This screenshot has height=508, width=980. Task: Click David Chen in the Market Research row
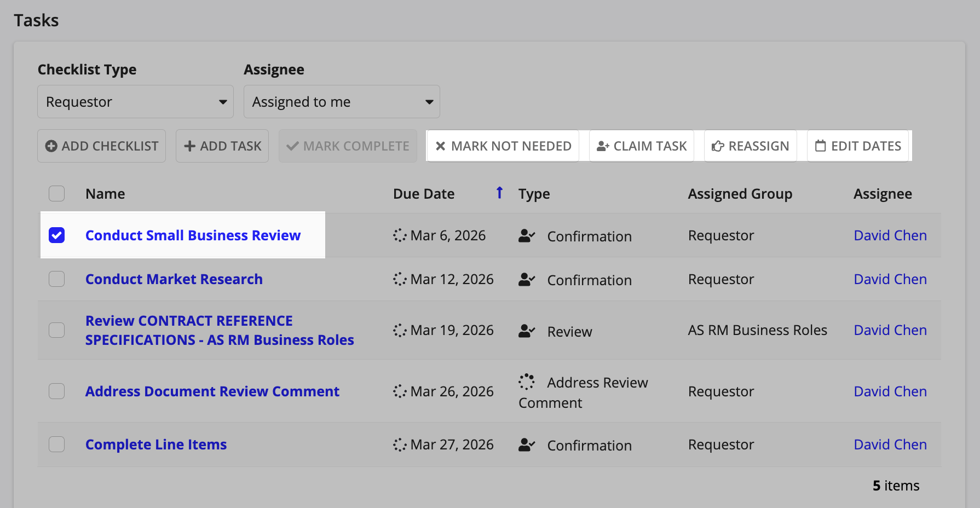(x=890, y=279)
